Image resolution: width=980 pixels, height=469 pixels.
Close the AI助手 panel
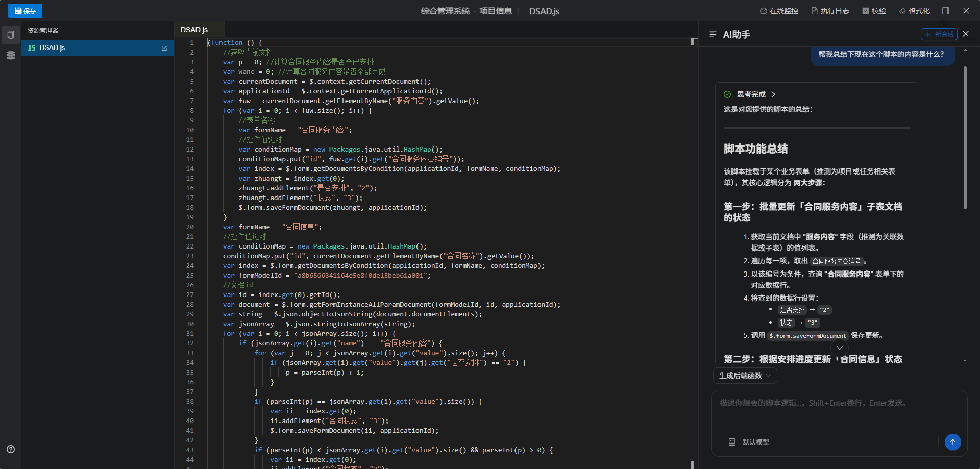[x=966, y=34]
